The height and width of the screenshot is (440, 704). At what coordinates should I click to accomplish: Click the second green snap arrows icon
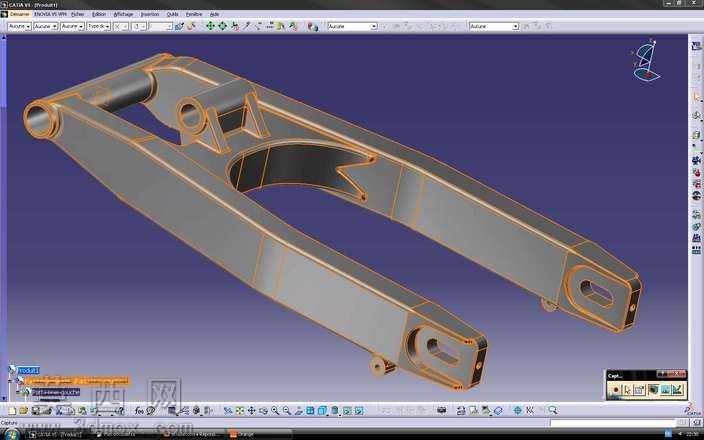[222, 26]
